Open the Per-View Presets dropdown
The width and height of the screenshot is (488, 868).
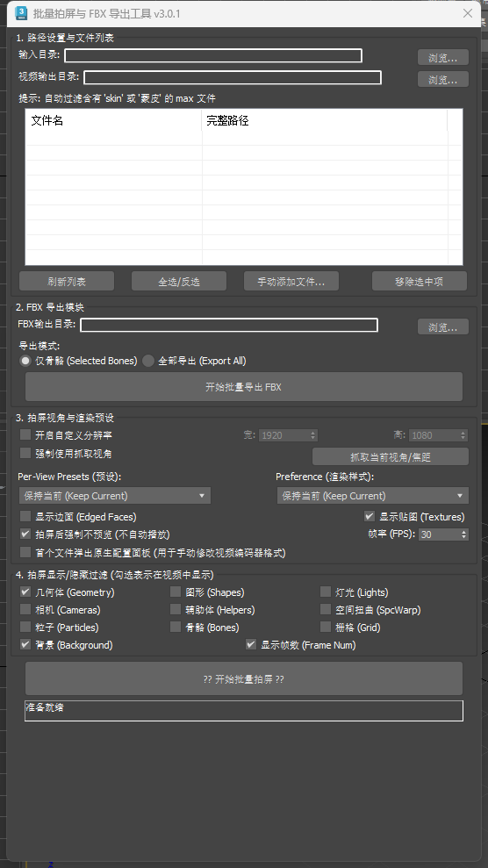click(x=114, y=496)
